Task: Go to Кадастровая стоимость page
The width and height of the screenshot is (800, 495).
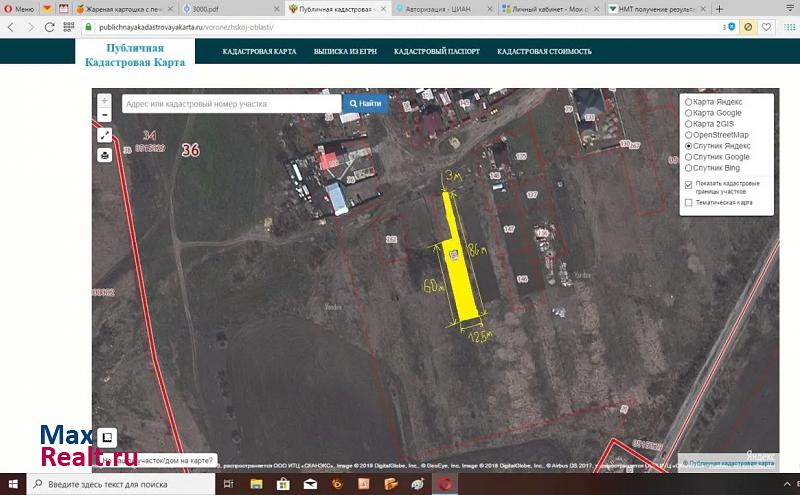Action: (x=544, y=51)
